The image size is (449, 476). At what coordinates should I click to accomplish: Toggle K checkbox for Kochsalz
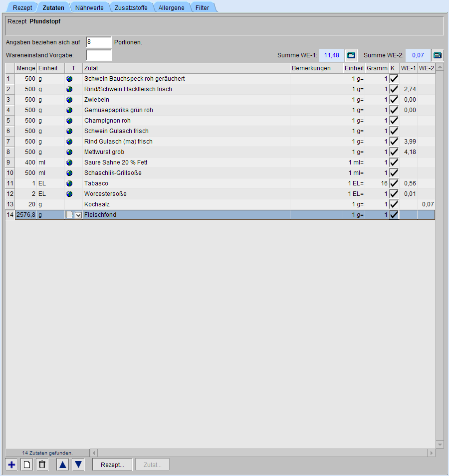(x=394, y=204)
